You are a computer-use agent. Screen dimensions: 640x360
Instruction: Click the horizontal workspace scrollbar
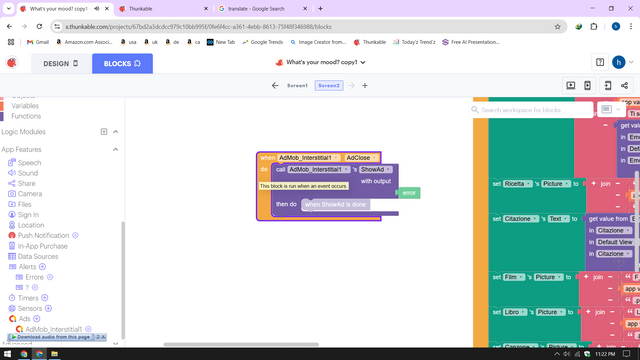point(241,344)
